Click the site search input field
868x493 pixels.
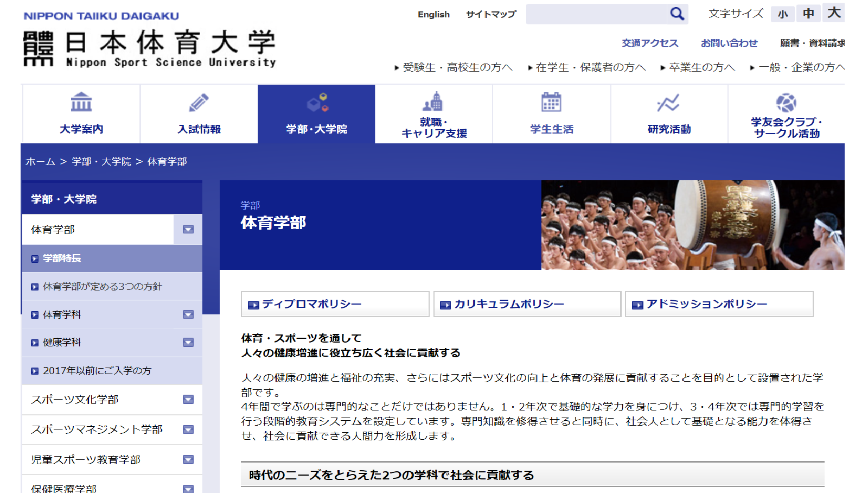coord(596,14)
